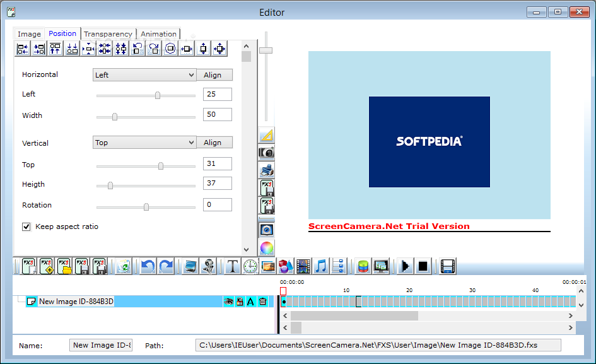Toggle eye visibility for New Image layer
596x364 pixels.
pyautogui.click(x=228, y=302)
